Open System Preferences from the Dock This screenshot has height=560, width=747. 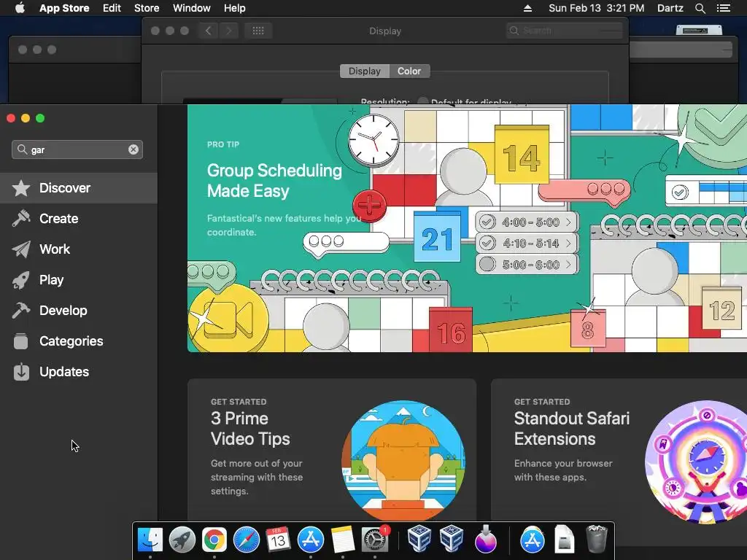(375, 540)
